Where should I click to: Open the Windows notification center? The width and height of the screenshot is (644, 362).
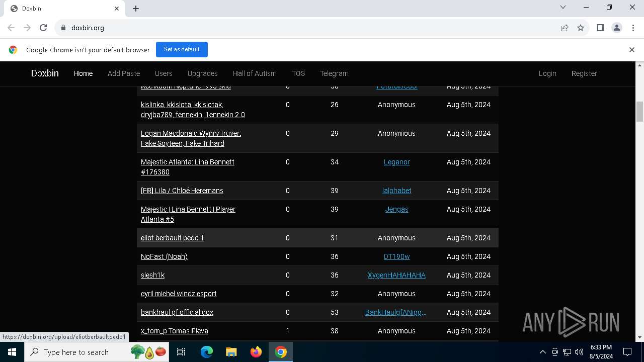coord(627,352)
